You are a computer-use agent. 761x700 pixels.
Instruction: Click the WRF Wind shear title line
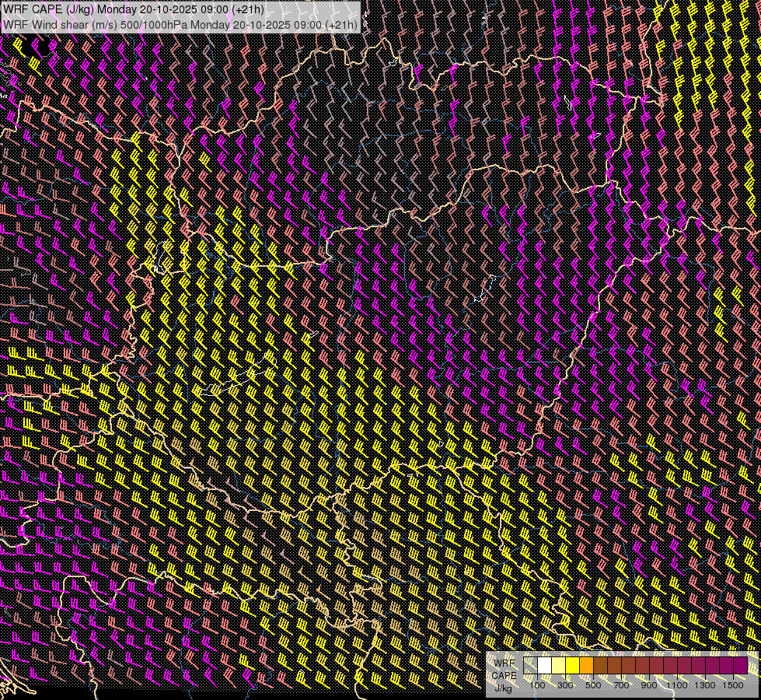[180, 24]
